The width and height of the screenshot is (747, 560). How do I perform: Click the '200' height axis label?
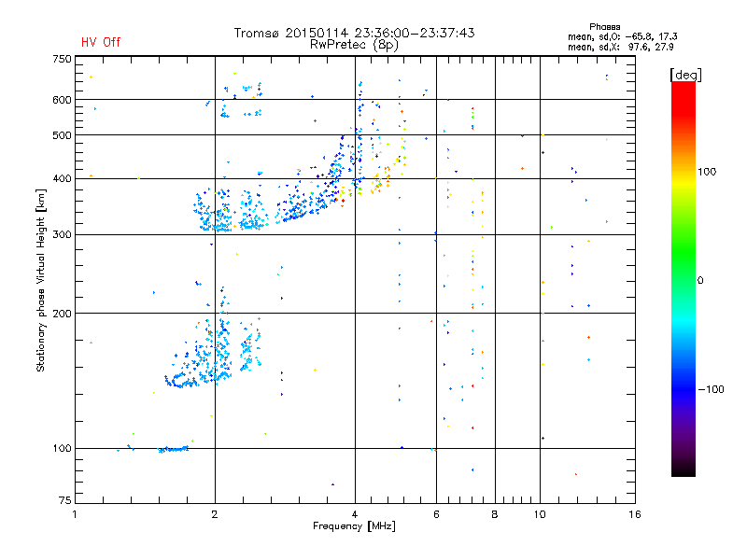(x=62, y=314)
